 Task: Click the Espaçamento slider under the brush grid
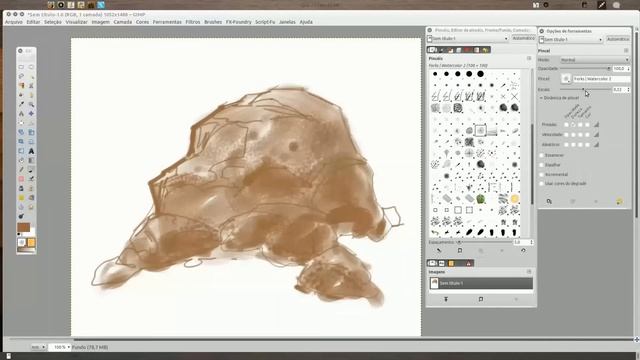(484, 242)
